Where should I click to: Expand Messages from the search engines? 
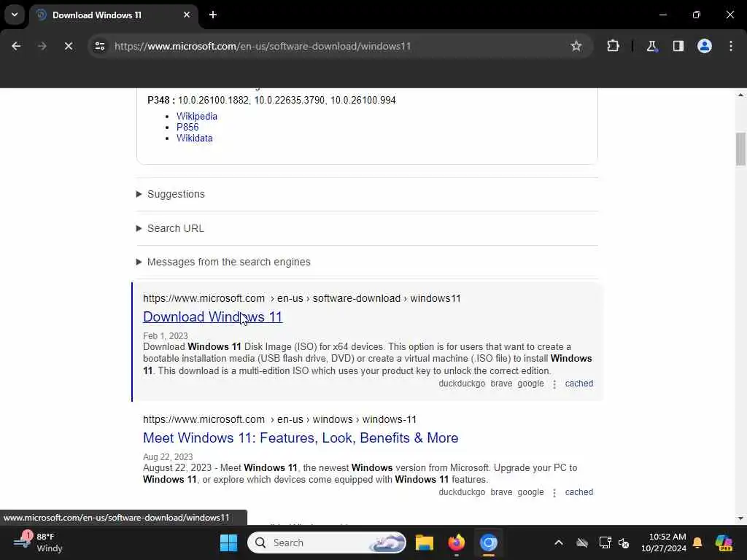point(223,262)
